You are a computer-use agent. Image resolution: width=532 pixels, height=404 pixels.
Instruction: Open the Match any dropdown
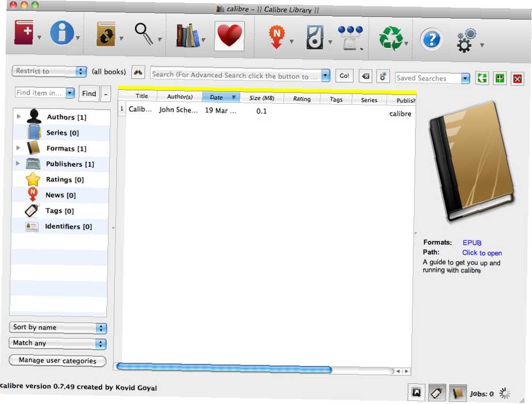[x=57, y=343]
